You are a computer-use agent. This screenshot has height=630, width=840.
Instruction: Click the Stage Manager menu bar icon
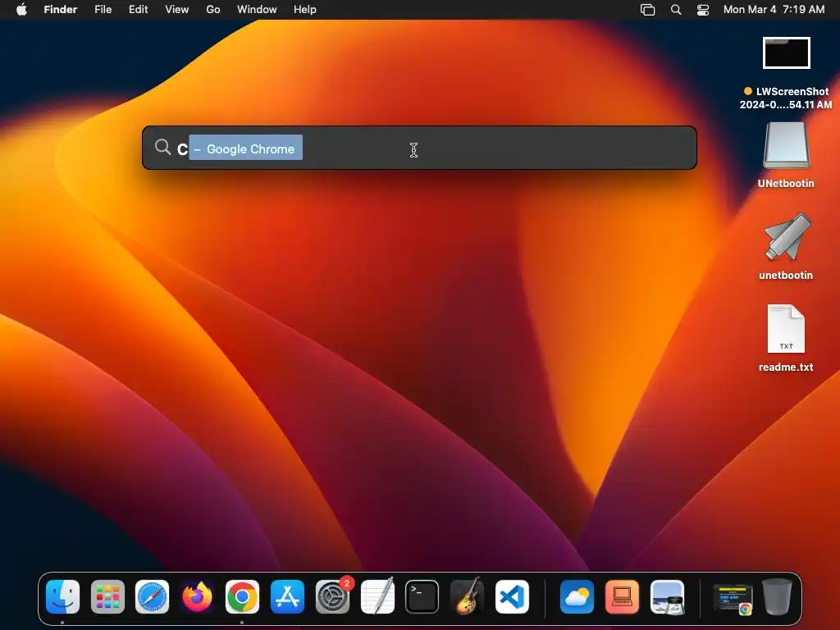[648, 10]
